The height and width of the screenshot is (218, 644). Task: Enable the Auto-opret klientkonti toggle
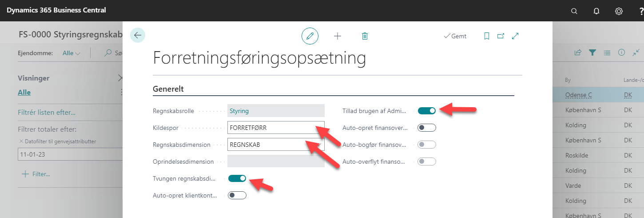coord(237,195)
